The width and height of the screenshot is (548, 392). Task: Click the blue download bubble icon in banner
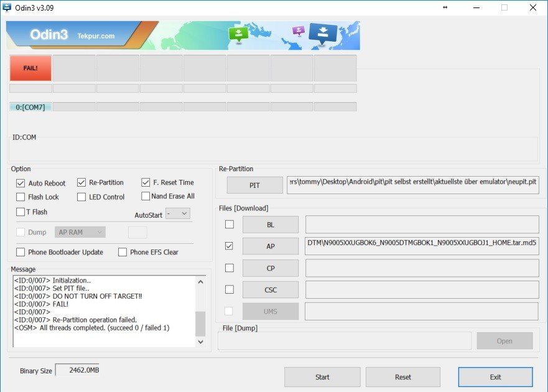pyautogui.click(x=323, y=34)
